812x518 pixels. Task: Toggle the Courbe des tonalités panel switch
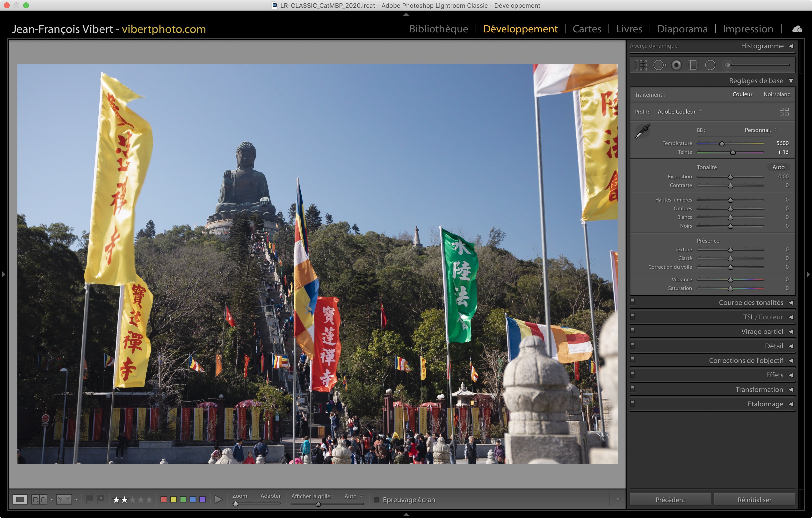(633, 302)
